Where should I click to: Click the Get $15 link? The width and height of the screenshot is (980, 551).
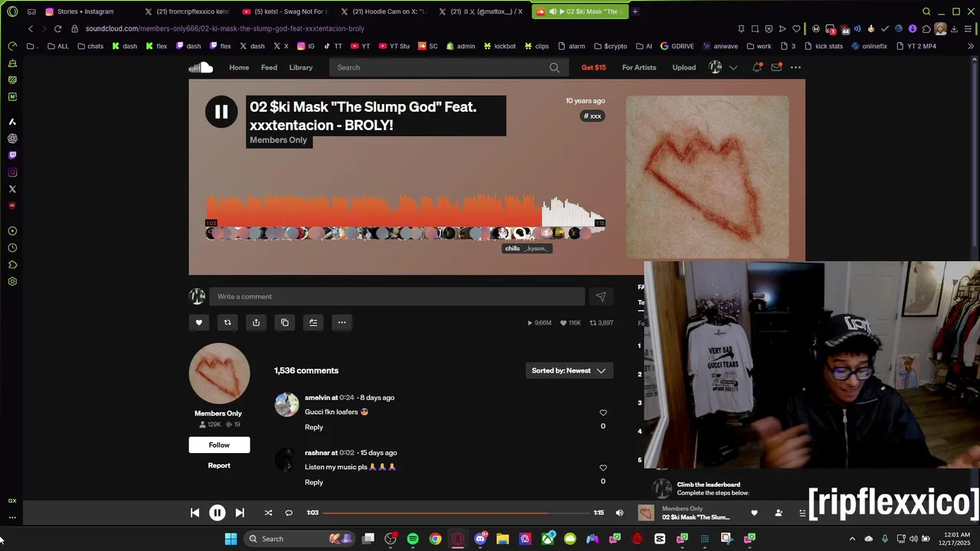[x=593, y=67]
